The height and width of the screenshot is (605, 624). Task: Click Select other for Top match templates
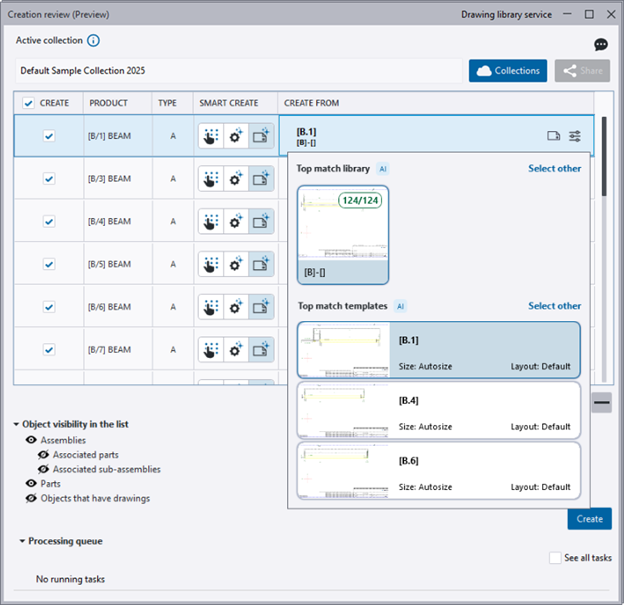554,306
